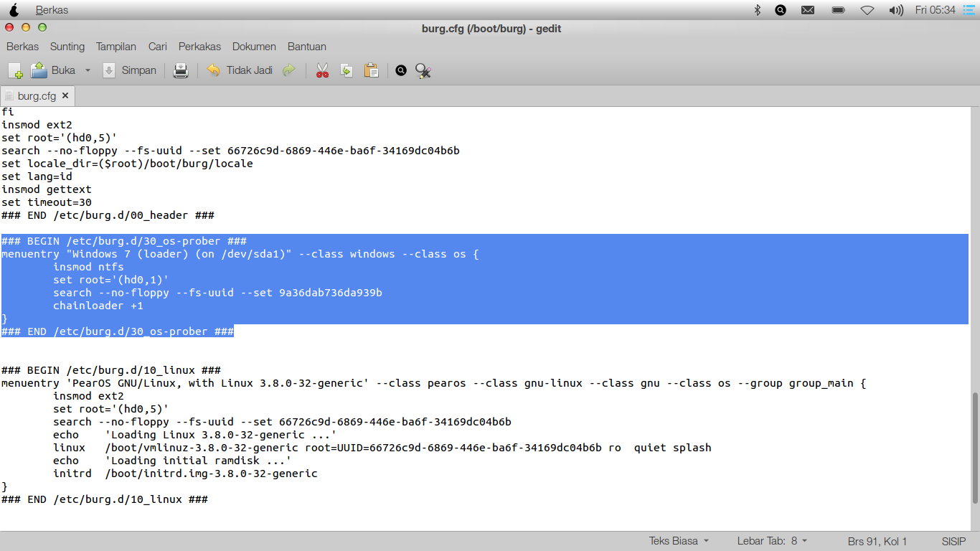The image size is (980, 551).
Task: Place cursor on the 'set timeout=30' line
Action: coord(47,202)
